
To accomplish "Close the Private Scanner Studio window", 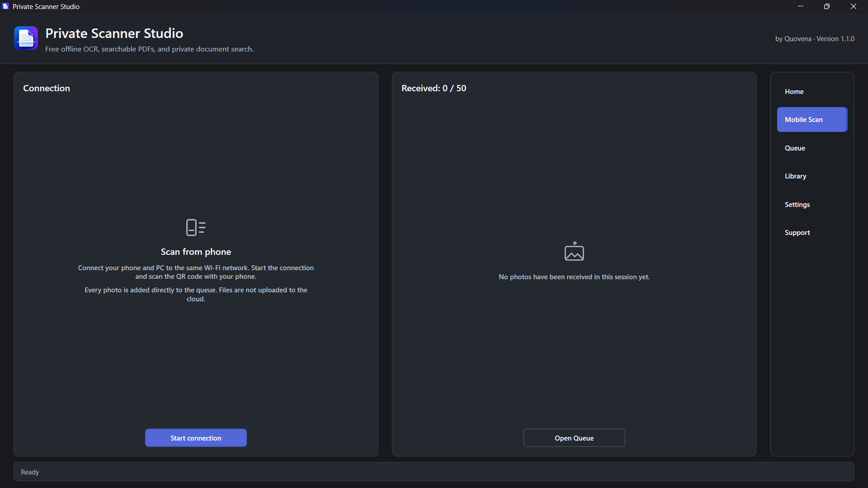I will (x=854, y=6).
